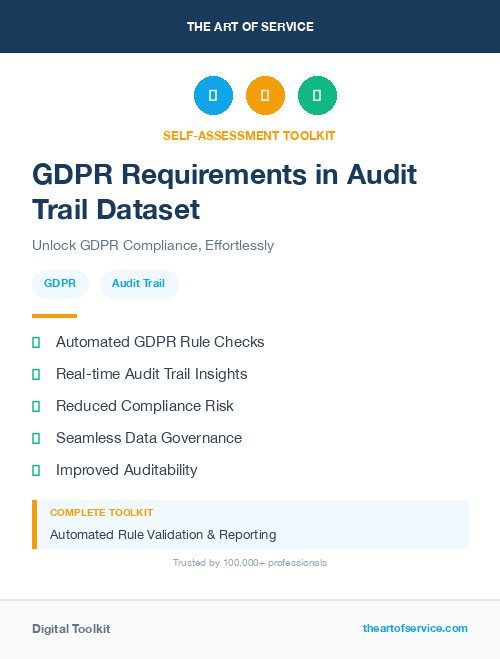Screen dimensions: 500x659
Task: Select the GDPR tag pill
Action: click(x=60, y=284)
